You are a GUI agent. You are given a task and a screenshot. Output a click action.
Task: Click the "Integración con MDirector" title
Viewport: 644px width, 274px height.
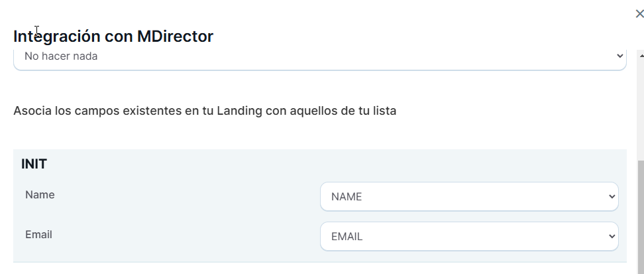pyautogui.click(x=113, y=36)
